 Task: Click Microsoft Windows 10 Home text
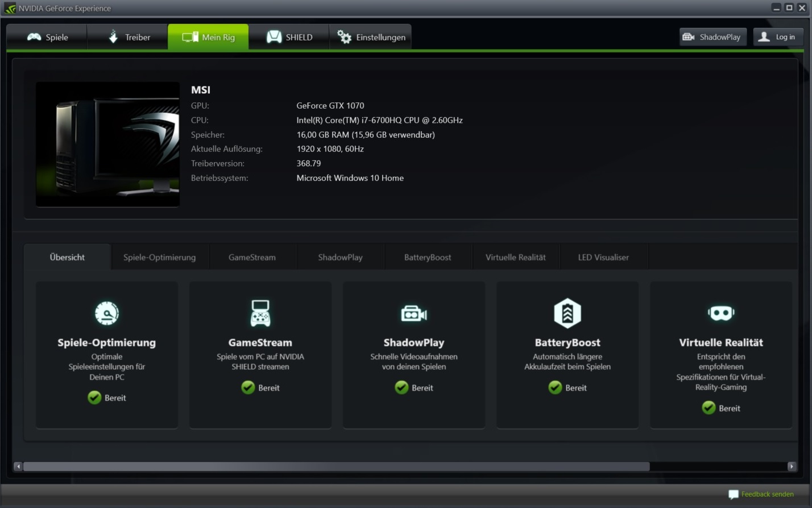tap(350, 178)
